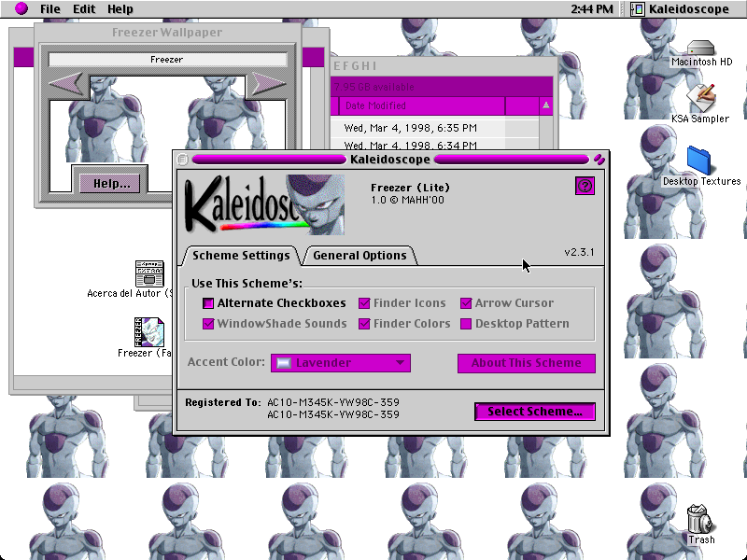Click the previous wallpaper left arrow
747x560 pixels.
tap(66, 83)
